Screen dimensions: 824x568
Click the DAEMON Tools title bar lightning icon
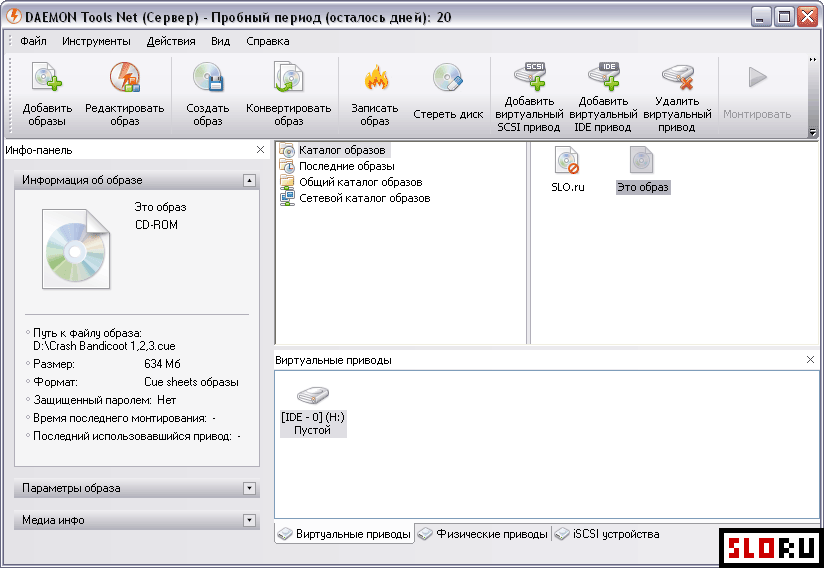14,17
